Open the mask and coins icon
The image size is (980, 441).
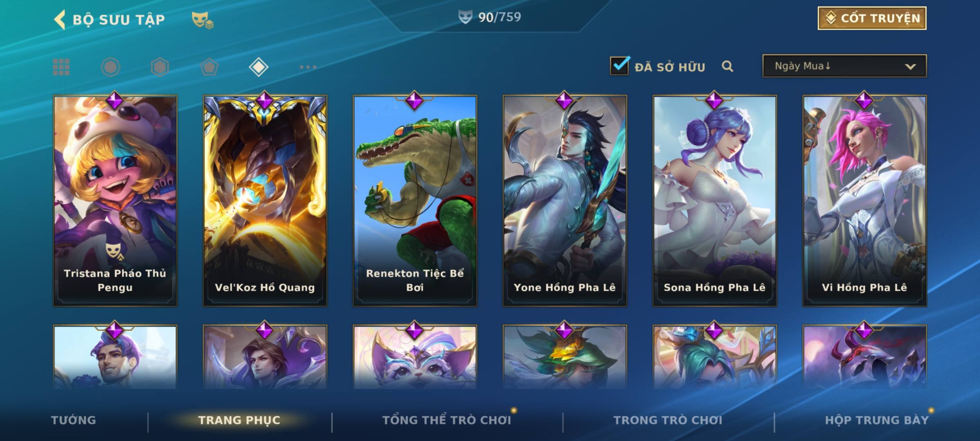pyautogui.click(x=203, y=20)
